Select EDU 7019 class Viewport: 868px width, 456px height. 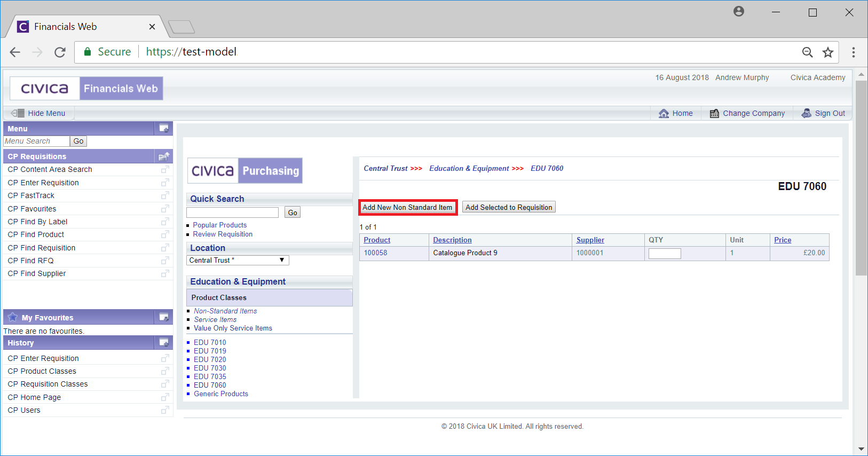point(210,351)
